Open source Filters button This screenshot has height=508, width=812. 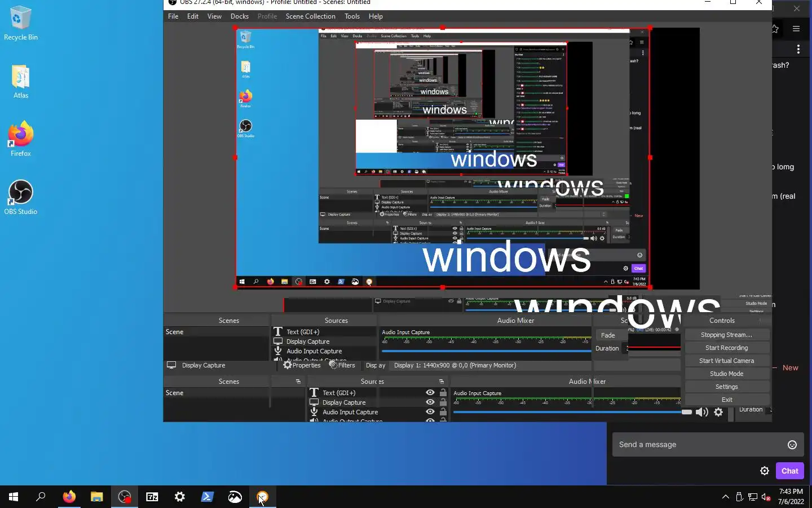point(342,365)
